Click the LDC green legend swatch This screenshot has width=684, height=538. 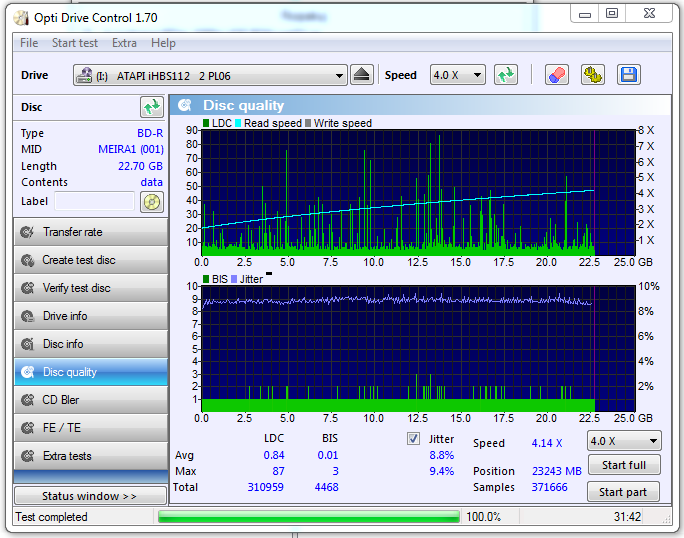click(x=206, y=123)
